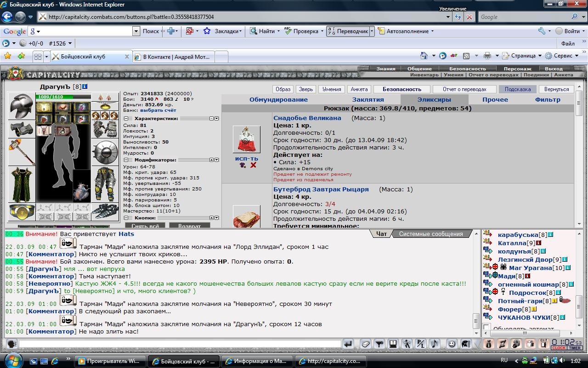Open the pet beast image on the character
The width and height of the screenshot is (588, 368).
point(82,186)
